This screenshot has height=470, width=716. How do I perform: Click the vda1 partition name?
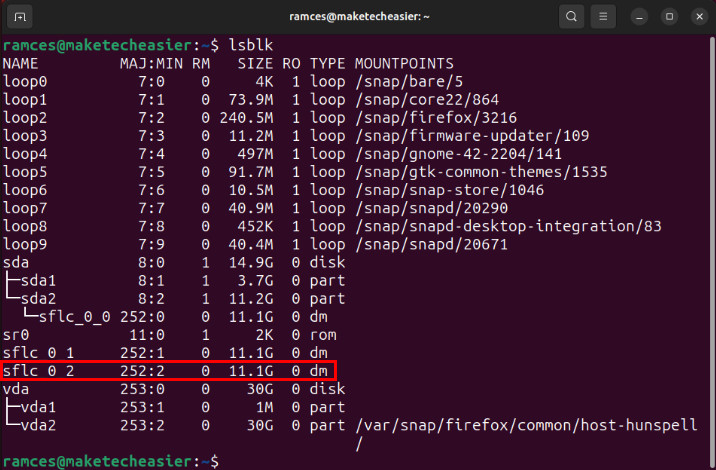coord(38,407)
